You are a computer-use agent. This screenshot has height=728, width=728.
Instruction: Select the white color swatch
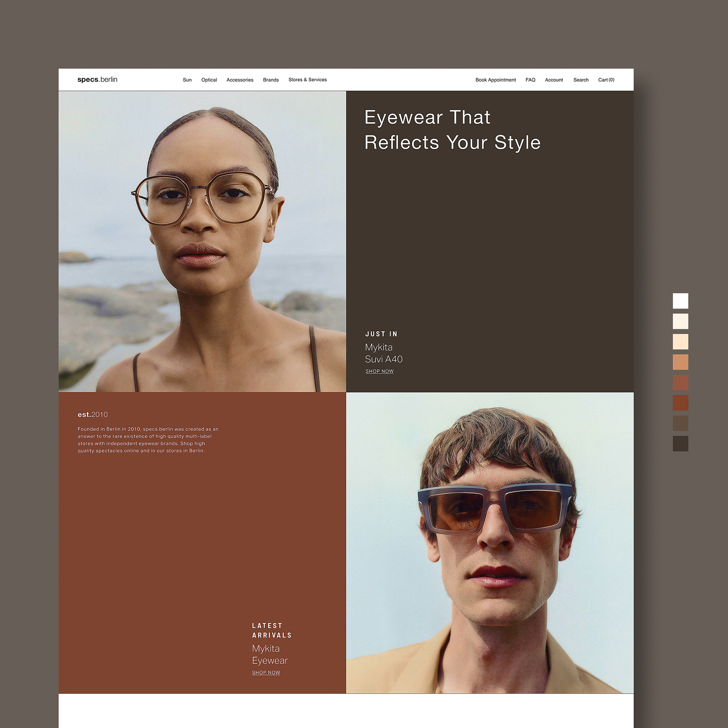(680, 301)
